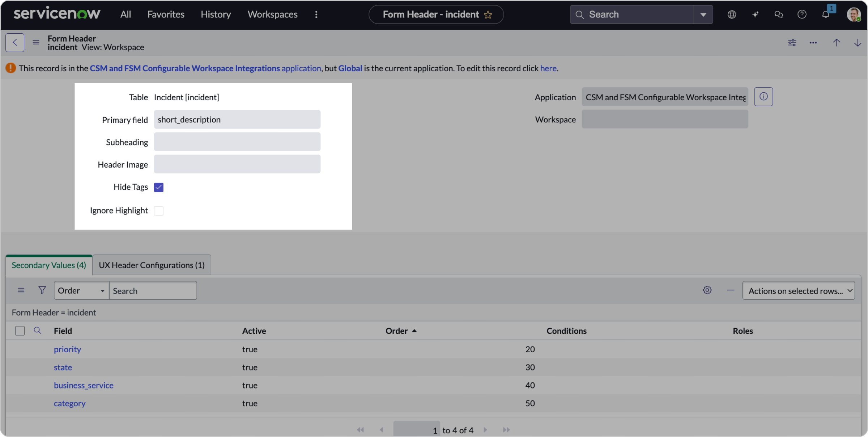Click the 'here' link to edit record
868x437 pixels.
point(548,68)
